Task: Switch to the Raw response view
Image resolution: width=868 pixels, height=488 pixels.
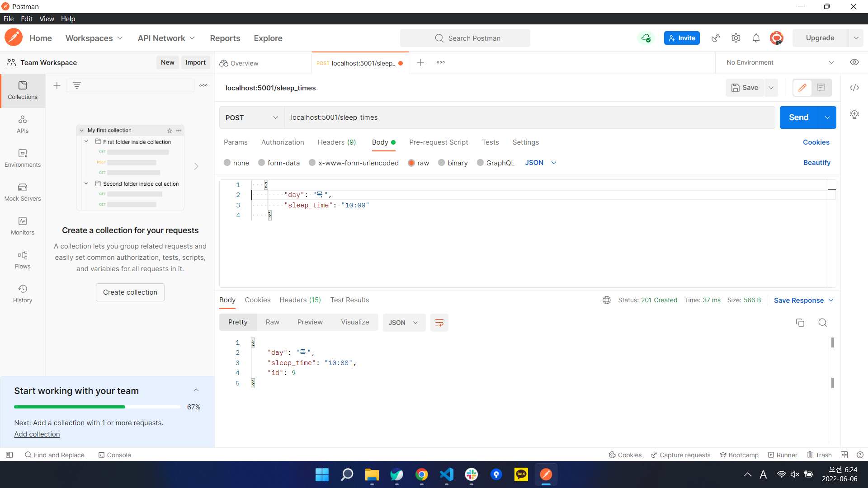Action: click(273, 322)
